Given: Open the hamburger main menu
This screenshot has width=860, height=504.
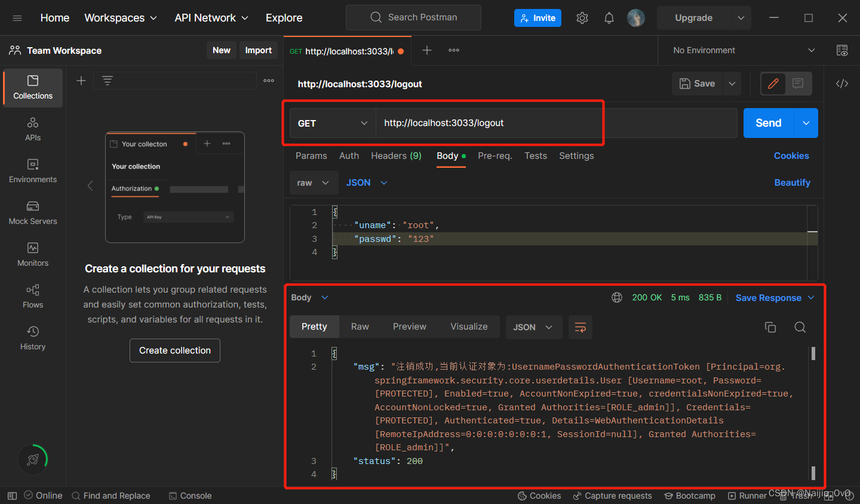Looking at the screenshot, I should click(17, 18).
